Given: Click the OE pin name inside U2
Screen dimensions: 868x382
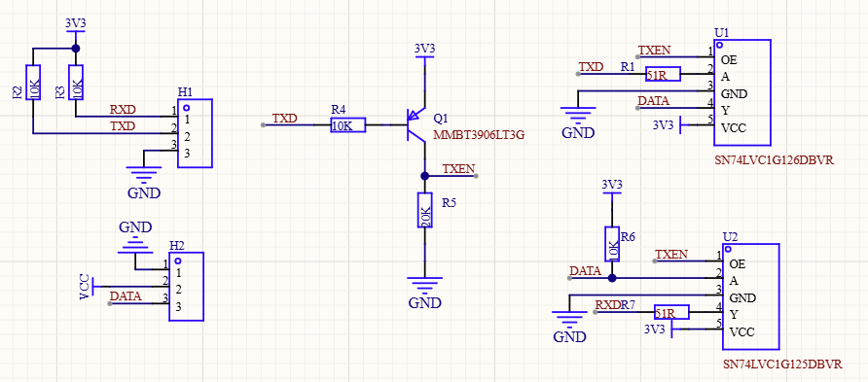Looking at the screenshot, I should 738,263.
